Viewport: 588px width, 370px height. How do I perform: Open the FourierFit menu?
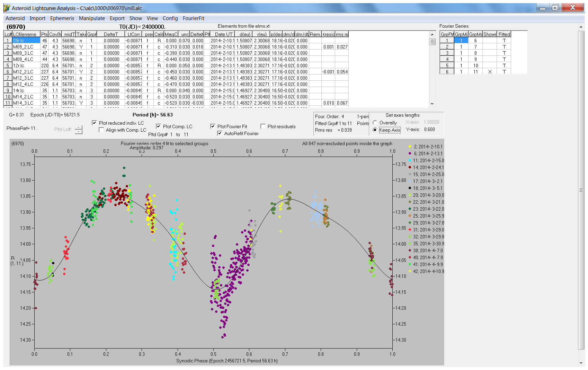tap(194, 18)
